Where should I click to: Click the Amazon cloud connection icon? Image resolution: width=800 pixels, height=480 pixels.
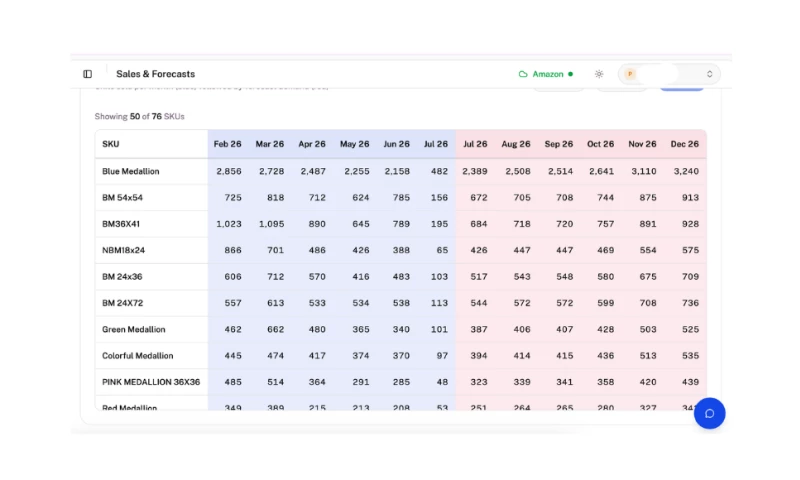(523, 74)
